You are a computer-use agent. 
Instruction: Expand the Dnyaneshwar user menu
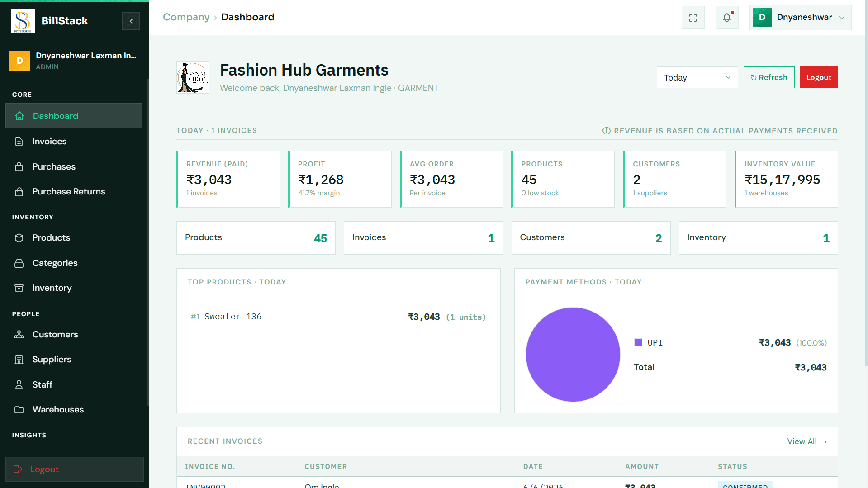[x=800, y=18]
